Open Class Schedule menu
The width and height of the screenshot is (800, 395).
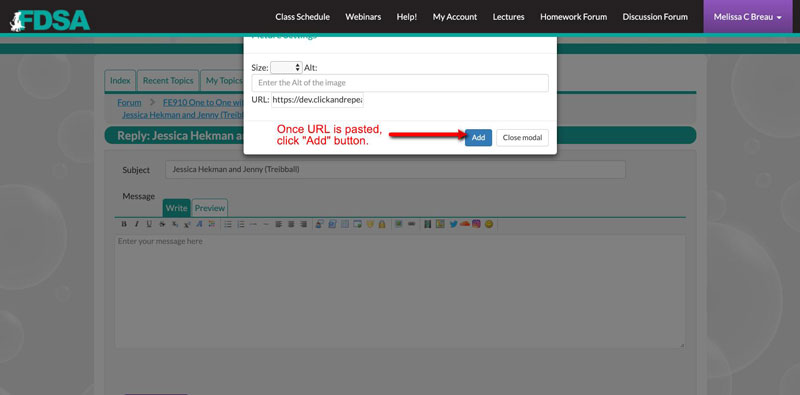[303, 17]
